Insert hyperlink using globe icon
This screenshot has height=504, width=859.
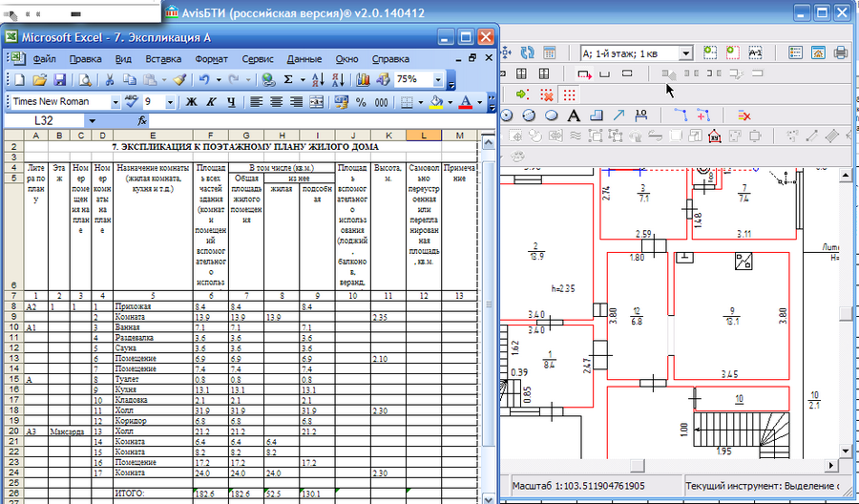click(x=268, y=80)
